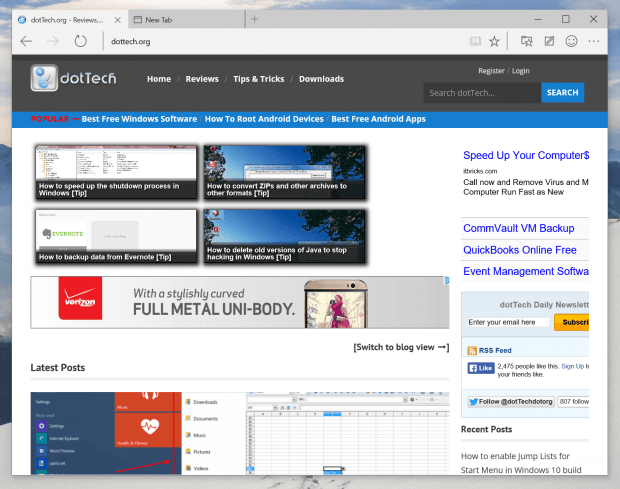Click the Facebook Like button
Image resolution: width=620 pixels, height=489 pixels.
click(481, 368)
